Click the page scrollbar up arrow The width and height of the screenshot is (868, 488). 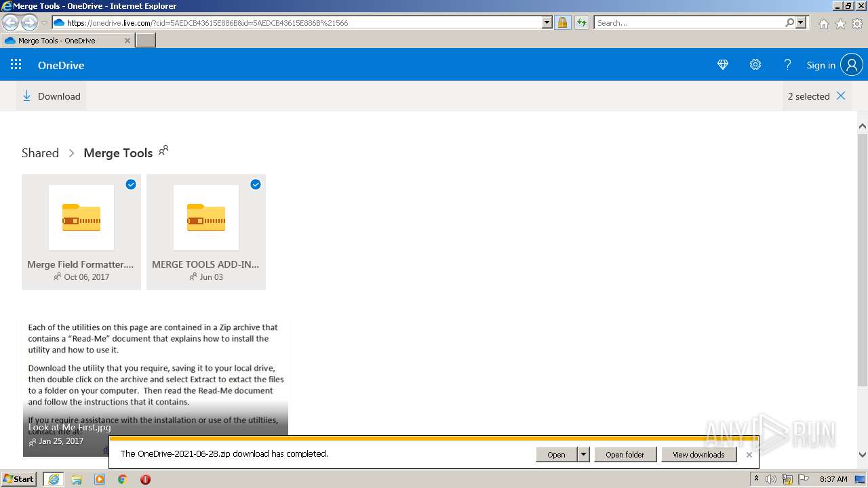coord(863,127)
